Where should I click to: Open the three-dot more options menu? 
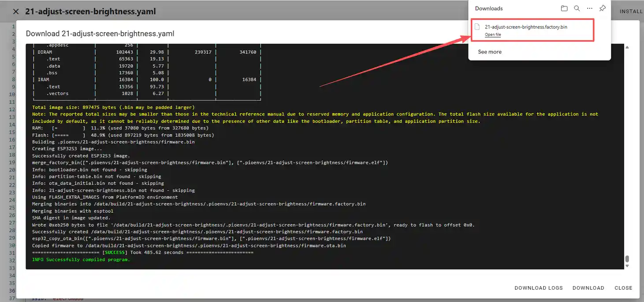(x=590, y=8)
